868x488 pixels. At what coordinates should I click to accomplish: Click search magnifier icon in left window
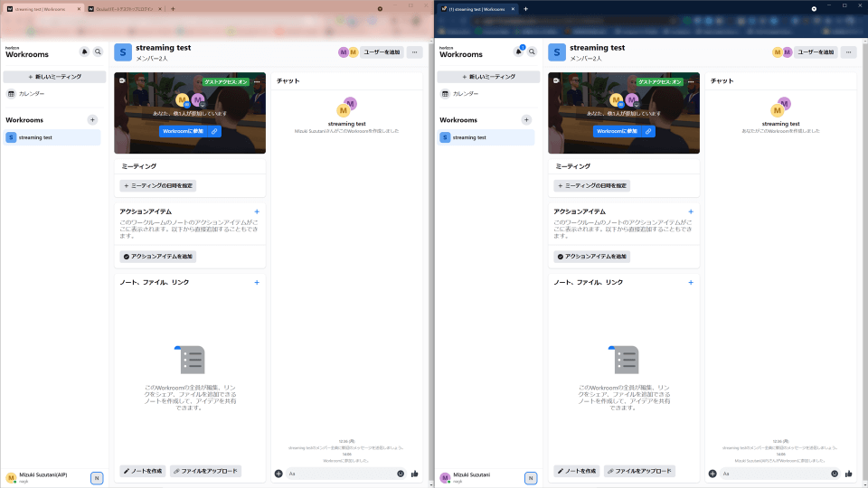98,52
